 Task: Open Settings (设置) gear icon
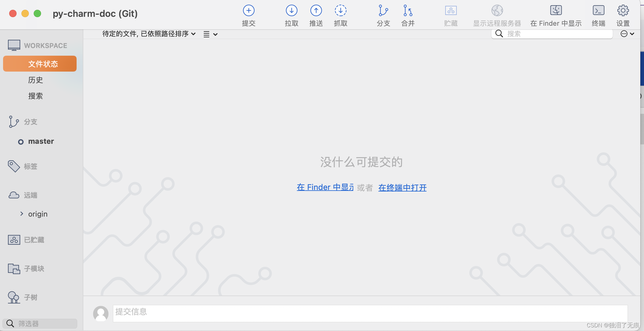623,11
